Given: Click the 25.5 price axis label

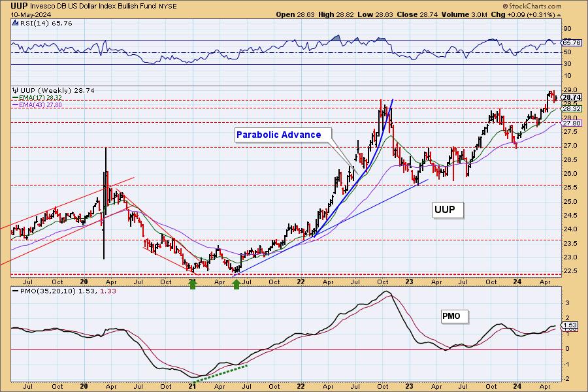Looking at the screenshot, I should click(x=570, y=188).
